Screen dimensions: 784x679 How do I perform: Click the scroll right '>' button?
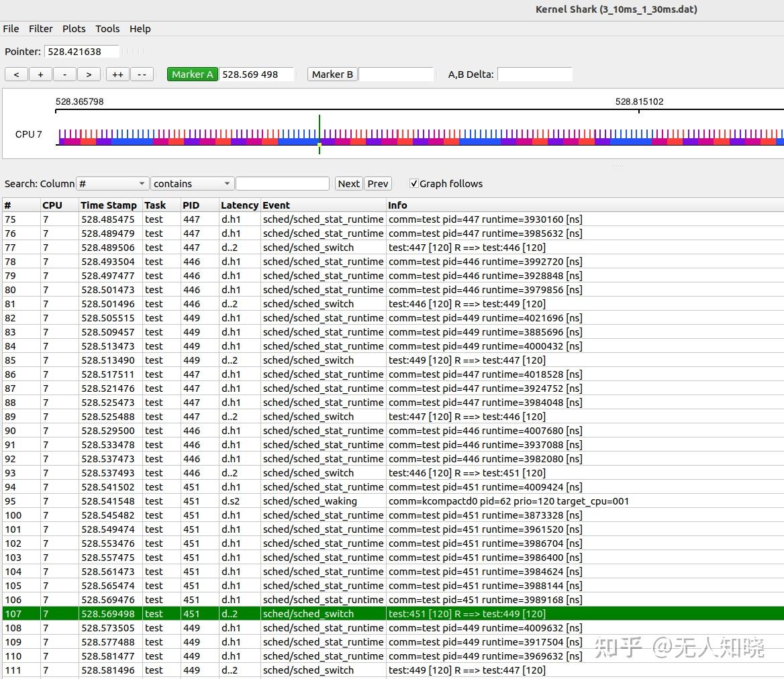(x=89, y=74)
